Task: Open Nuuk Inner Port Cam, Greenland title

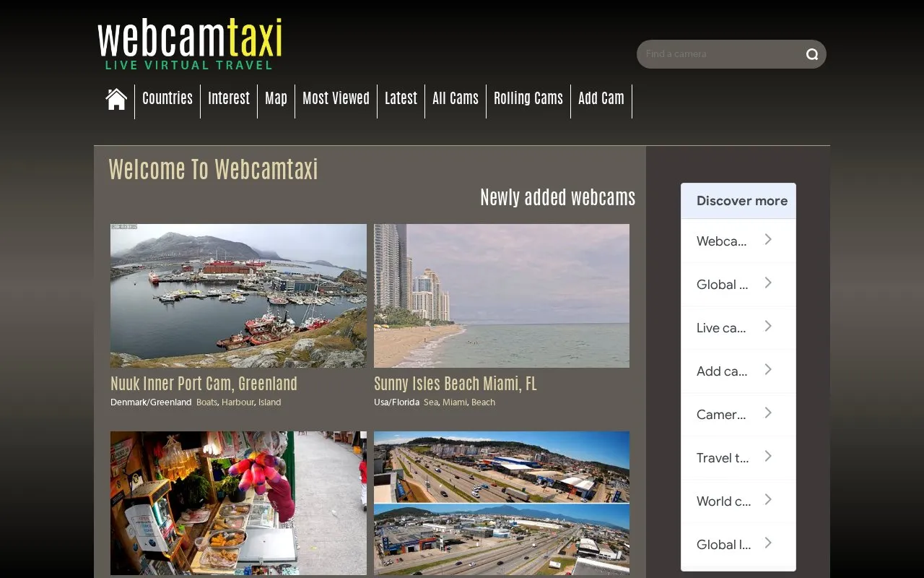Action: tap(204, 384)
